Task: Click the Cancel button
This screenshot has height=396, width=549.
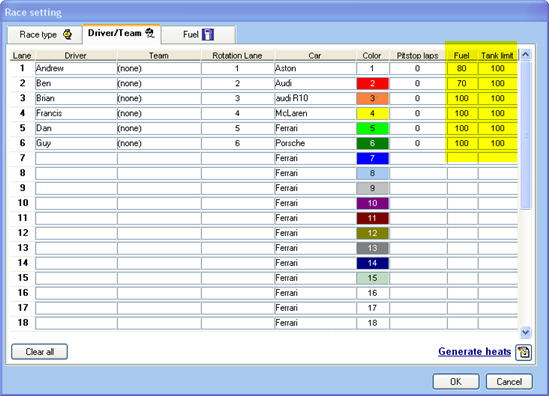Action: click(509, 381)
